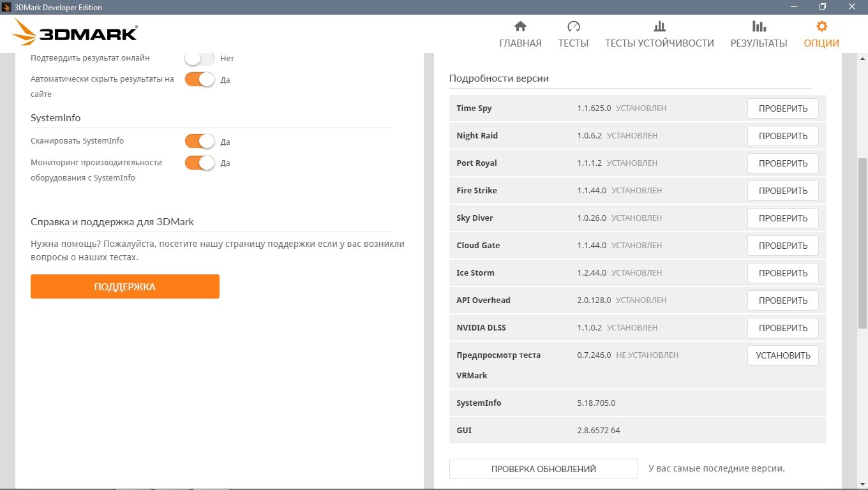Click the 3DMark logo in header
This screenshot has height=490, width=868.
[75, 34]
